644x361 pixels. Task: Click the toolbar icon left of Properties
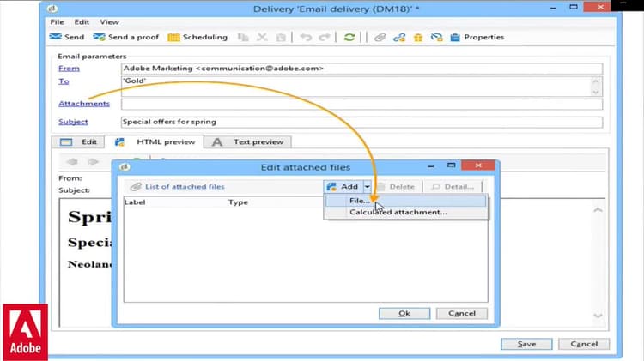point(436,38)
